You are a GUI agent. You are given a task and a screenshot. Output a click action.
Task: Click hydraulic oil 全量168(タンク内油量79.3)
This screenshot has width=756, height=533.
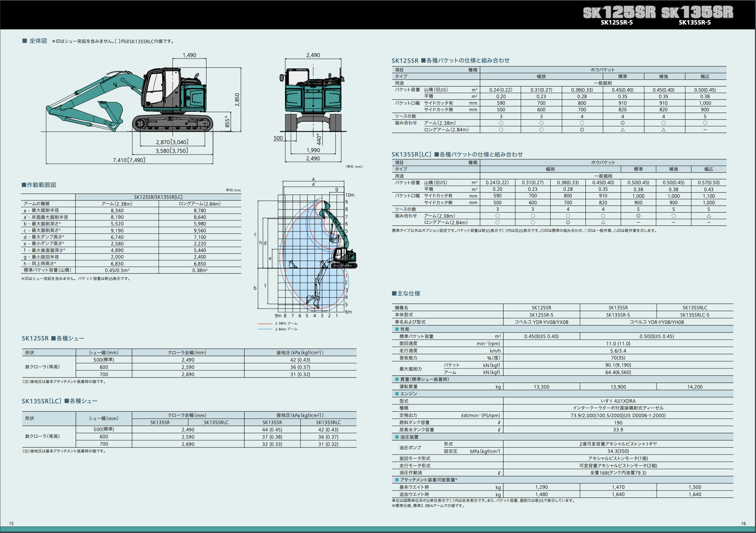tap(618, 473)
